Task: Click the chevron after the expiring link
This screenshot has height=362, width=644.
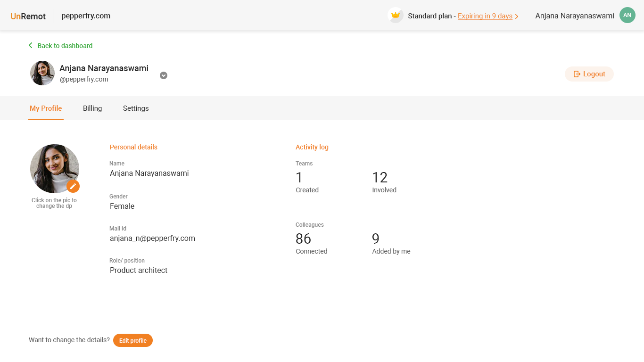Action: click(517, 16)
